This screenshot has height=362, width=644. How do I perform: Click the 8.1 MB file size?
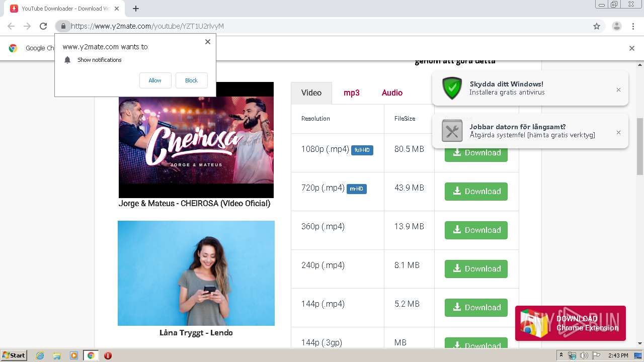(x=407, y=265)
